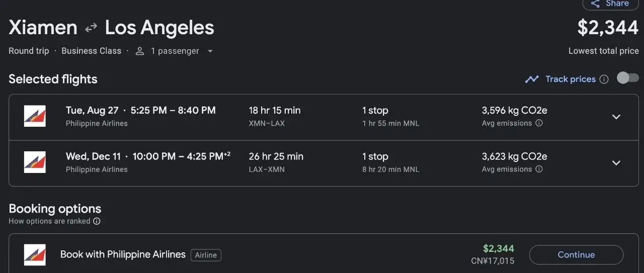Expand the Aug 27 flight details
Image resolution: width=644 pixels, height=273 pixels.
(616, 117)
